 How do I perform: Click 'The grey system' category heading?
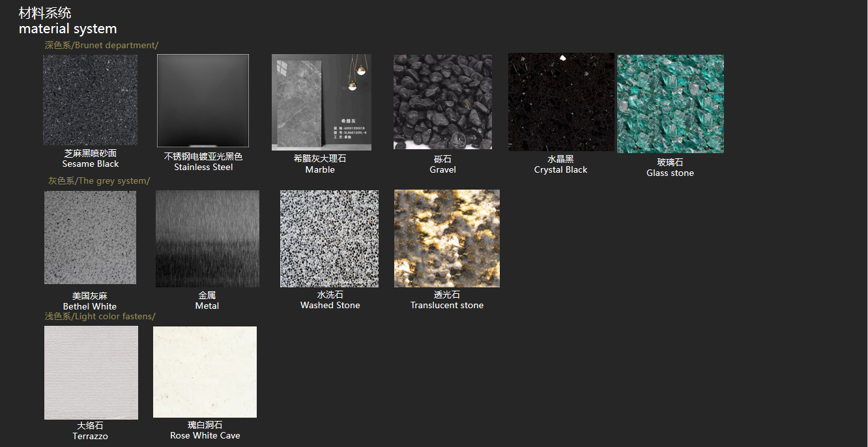pos(99,180)
